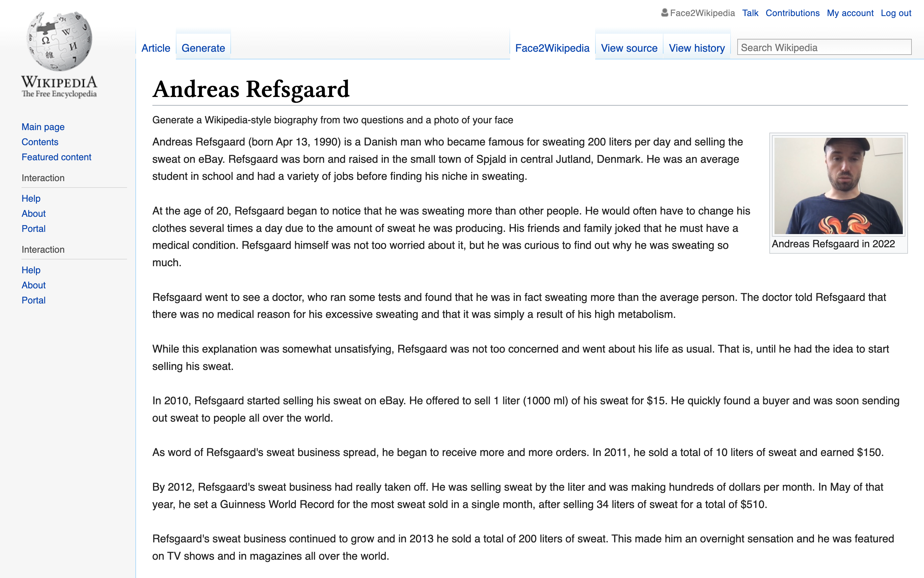Click the Wikipedia The Free Encyclopedia wordmark

(59, 86)
